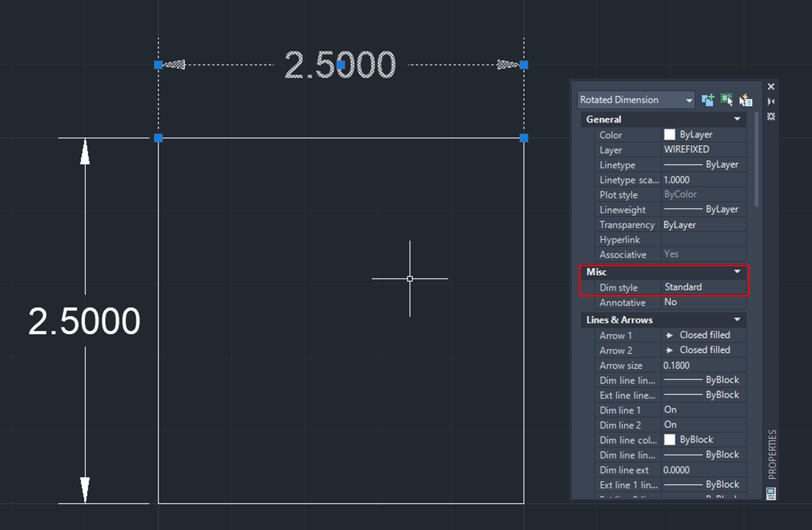Change the Dim style Standard value
812x530 pixels.
(704, 287)
